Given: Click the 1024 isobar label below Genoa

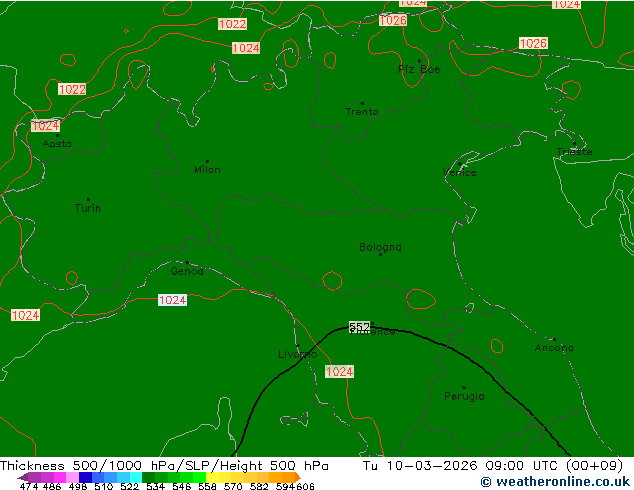Looking at the screenshot, I should pos(173,300).
